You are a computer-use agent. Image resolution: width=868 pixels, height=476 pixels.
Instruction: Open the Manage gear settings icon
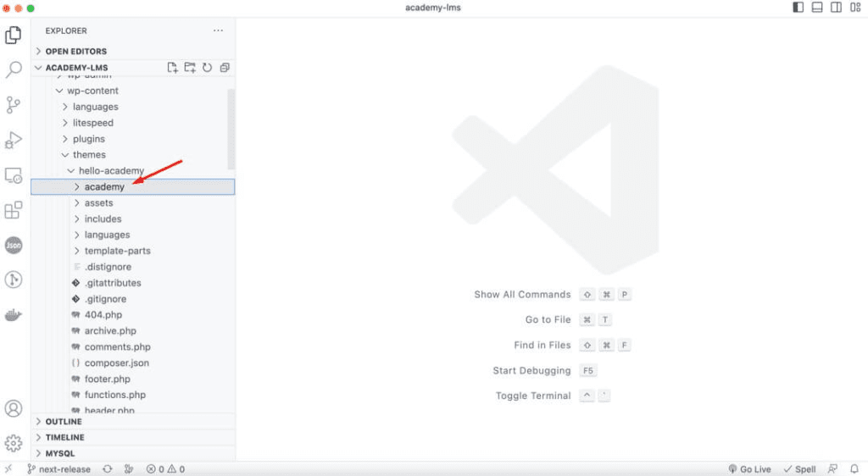tap(14, 443)
